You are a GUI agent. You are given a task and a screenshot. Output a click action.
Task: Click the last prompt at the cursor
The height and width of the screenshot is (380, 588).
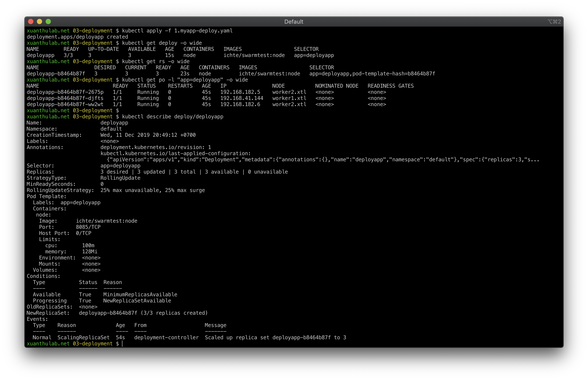[x=122, y=343]
